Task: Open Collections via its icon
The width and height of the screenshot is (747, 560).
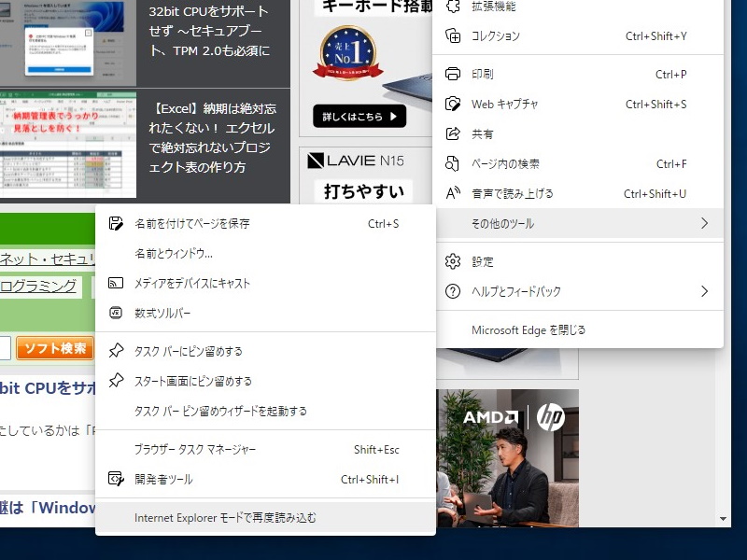Action: coord(452,35)
